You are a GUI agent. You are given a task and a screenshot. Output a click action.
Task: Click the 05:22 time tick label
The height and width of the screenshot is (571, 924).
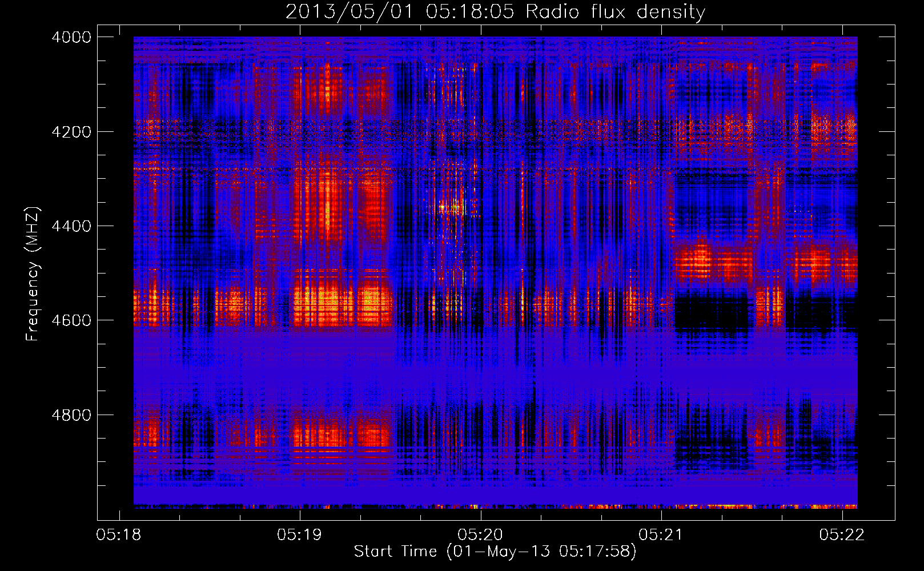(842, 535)
